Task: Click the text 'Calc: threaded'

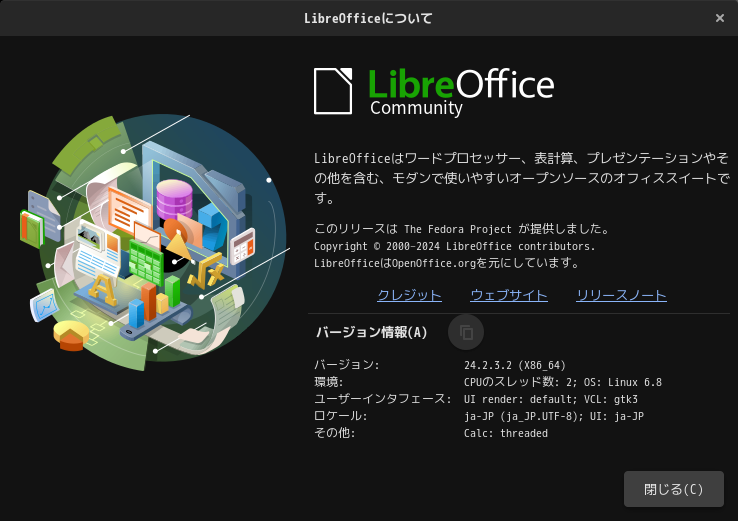Action: (505, 433)
